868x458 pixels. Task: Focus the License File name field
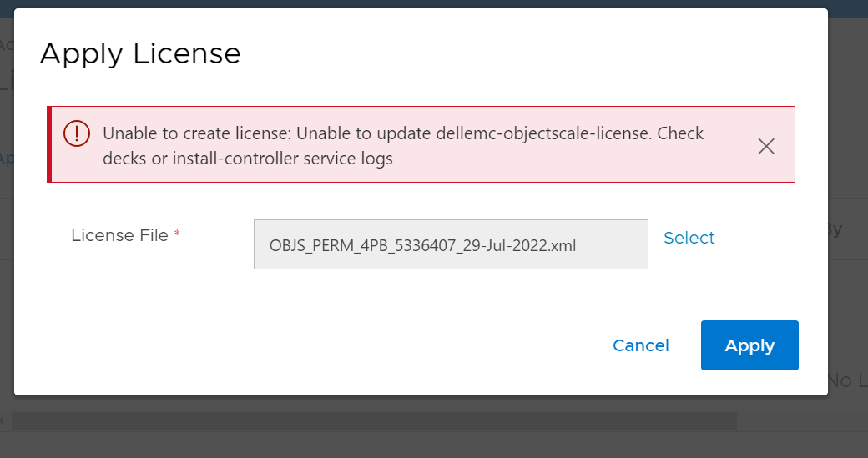click(x=451, y=244)
